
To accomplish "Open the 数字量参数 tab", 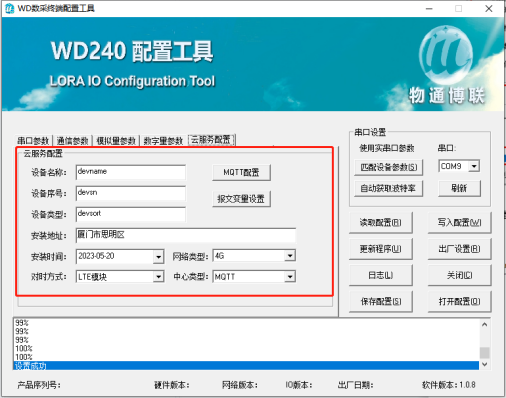I will [x=163, y=141].
